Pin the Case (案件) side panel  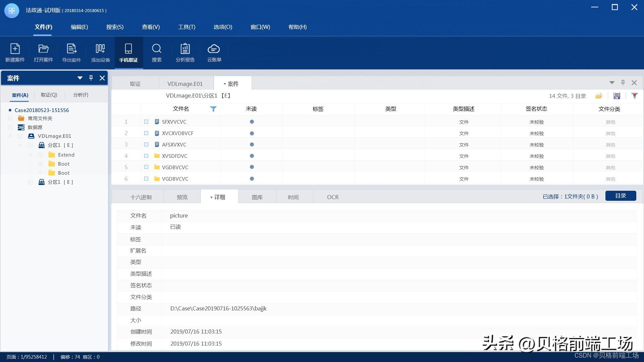click(x=91, y=78)
